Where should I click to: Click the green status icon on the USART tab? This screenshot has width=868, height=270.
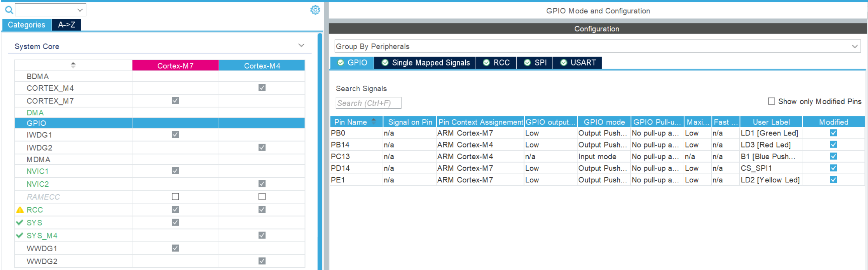coord(563,63)
